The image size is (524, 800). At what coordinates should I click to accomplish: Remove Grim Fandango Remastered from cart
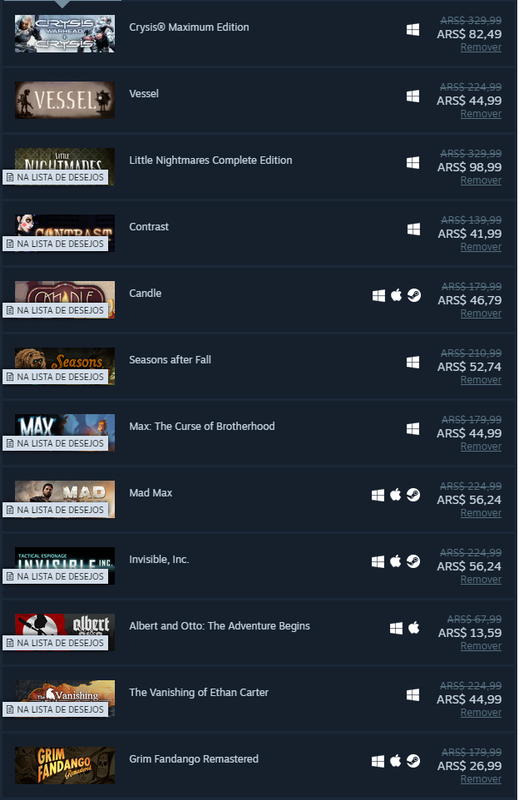coord(481,779)
